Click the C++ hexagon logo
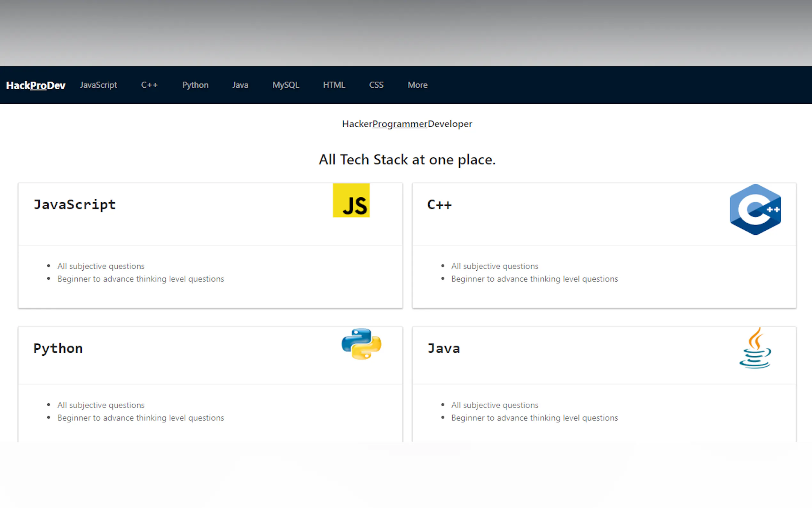 coord(755,209)
